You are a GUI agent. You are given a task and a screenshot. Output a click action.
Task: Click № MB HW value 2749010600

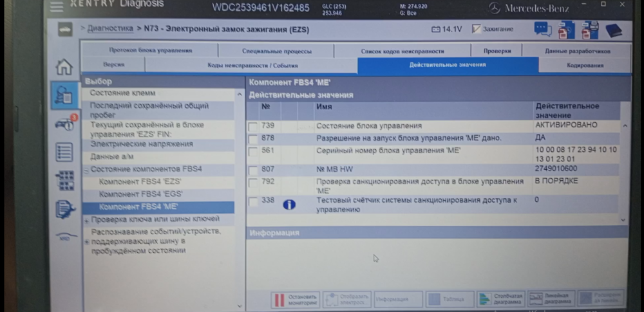(556, 169)
